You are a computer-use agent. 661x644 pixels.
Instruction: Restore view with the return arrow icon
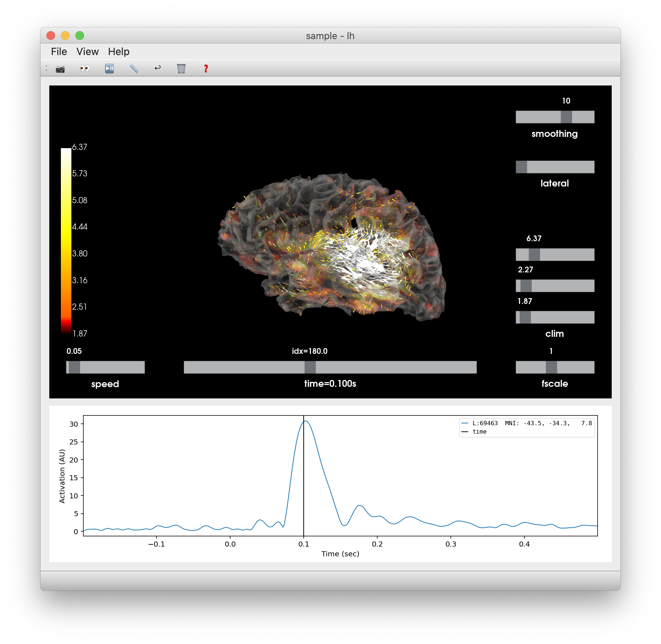(158, 68)
